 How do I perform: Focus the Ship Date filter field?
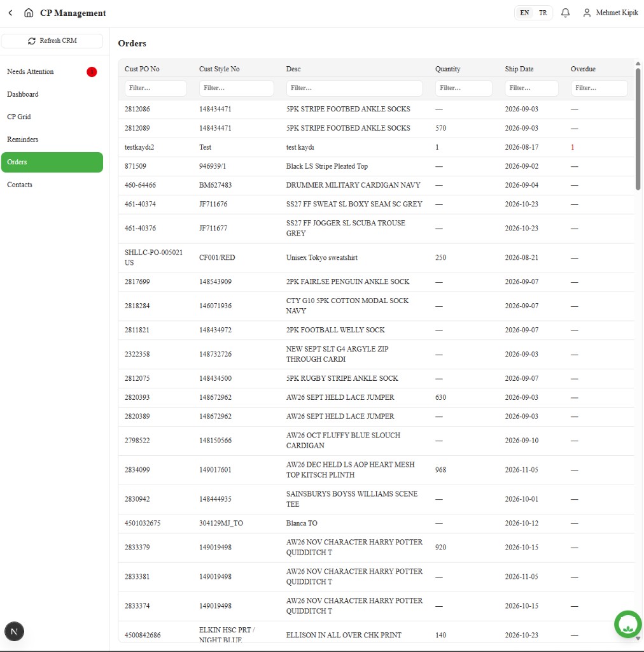pos(531,88)
